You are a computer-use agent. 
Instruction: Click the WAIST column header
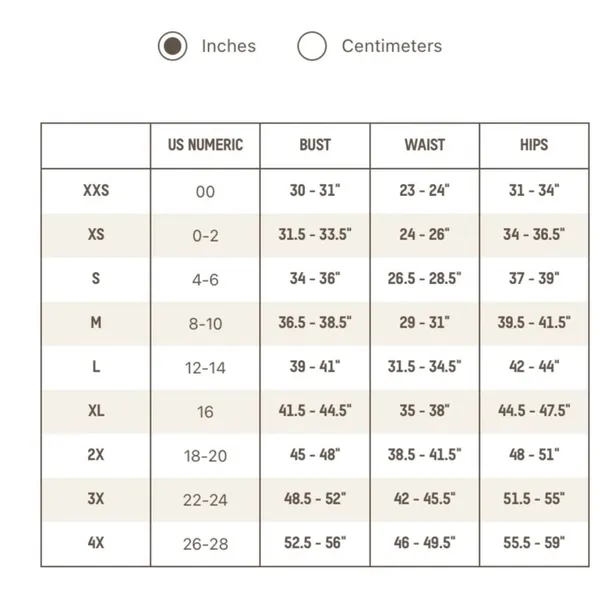tap(425, 145)
